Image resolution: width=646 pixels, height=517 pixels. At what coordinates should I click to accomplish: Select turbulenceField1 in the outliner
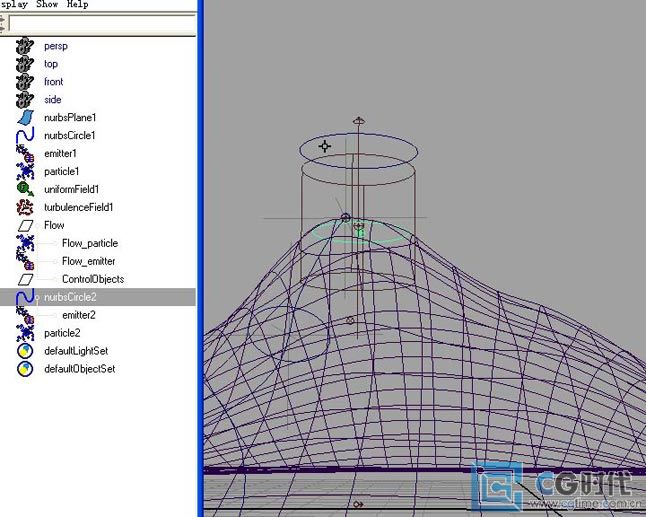78,207
